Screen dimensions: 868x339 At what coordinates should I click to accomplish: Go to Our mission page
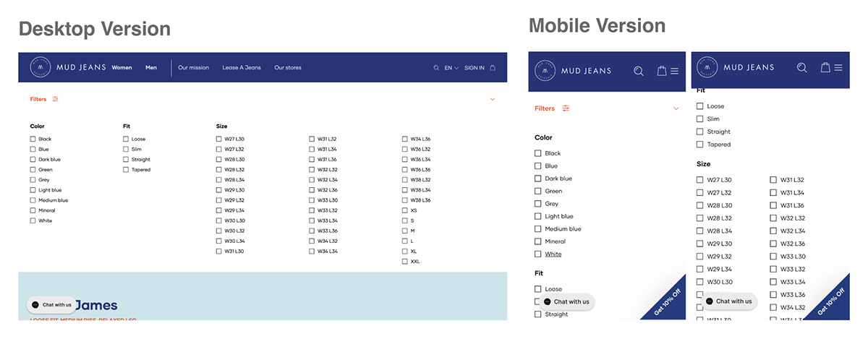pyautogui.click(x=193, y=68)
